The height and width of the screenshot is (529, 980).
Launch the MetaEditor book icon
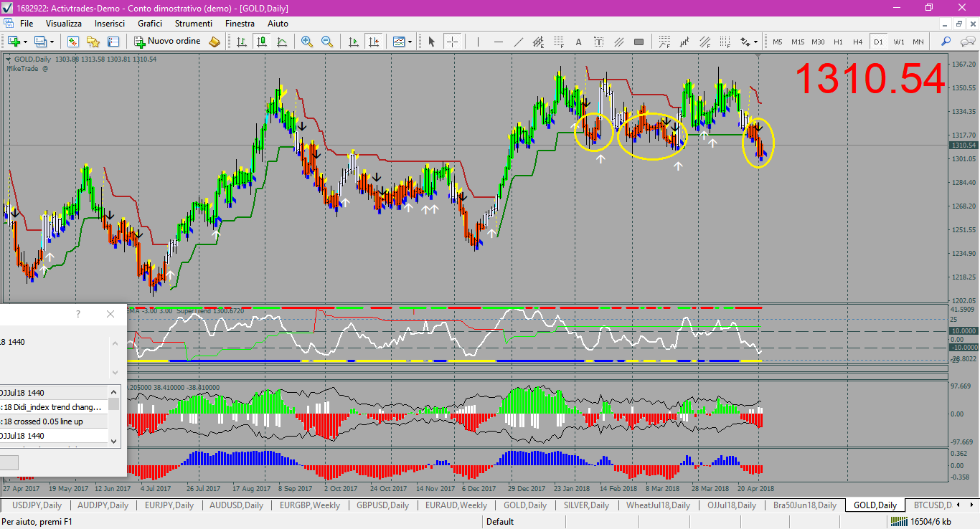(x=215, y=42)
